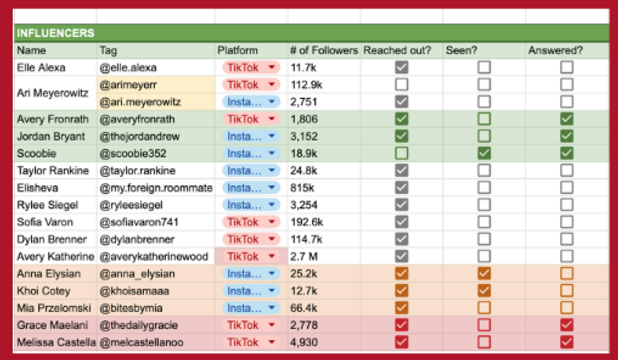This screenshot has height=360, width=618.
Task: Open platform dropdown for Scoobie
Action: 251,153
